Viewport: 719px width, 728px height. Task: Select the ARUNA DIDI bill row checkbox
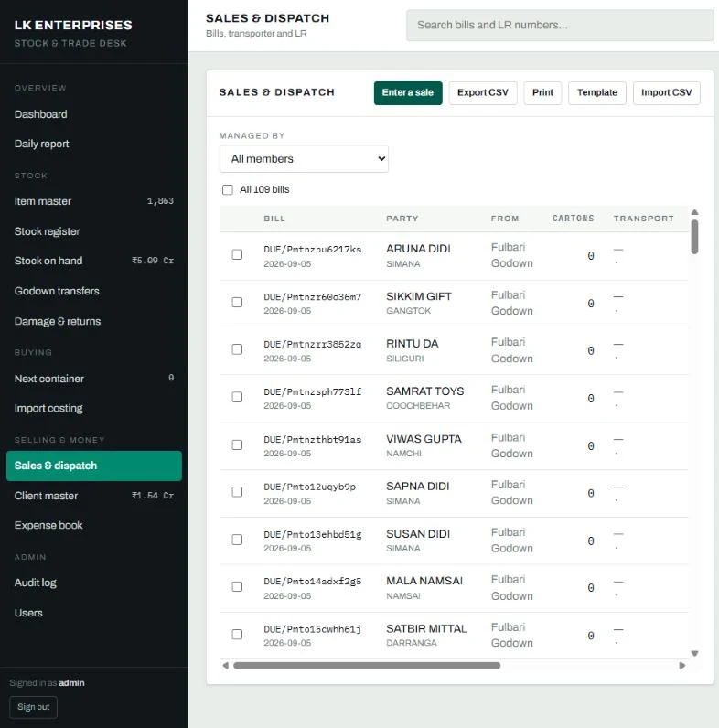(237, 254)
